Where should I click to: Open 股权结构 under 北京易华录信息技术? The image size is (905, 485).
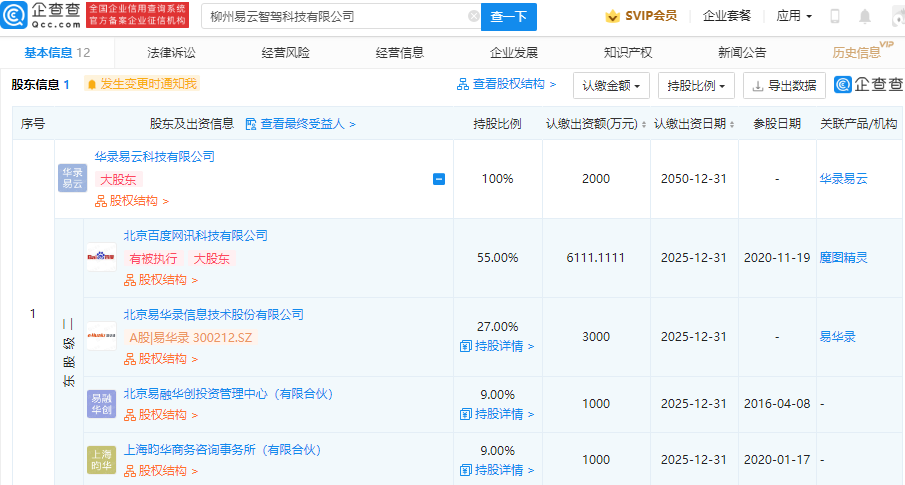[x=160, y=359]
